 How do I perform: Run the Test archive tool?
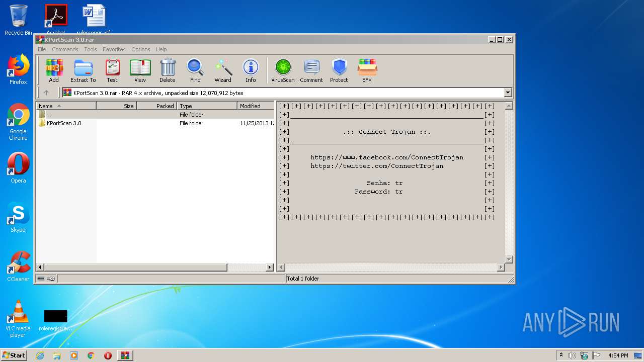pos(112,70)
